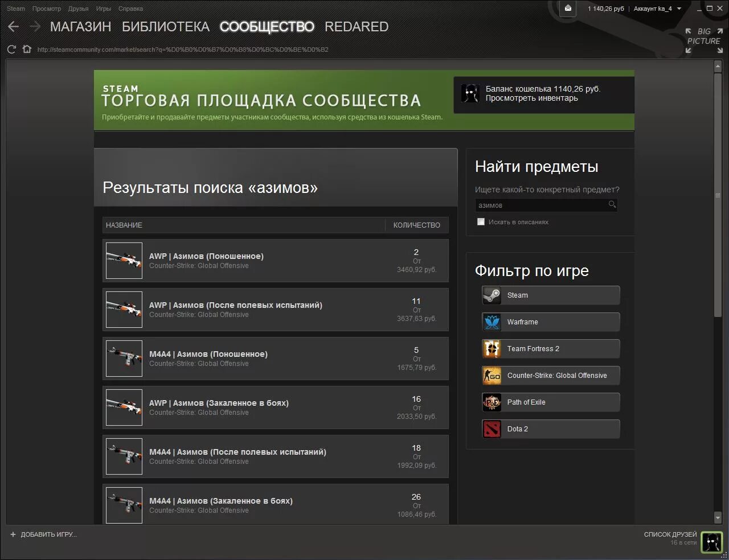Image resolution: width=729 pixels, height=560 pixels.
Task: Open AWP Азимов (После полевых испытаний) thumbnail
Action: pos(124,310)
